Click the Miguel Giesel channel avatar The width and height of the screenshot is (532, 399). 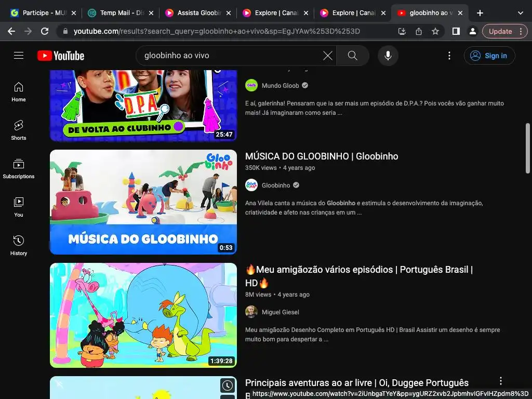pyautogui.click(x=251, y=312)
